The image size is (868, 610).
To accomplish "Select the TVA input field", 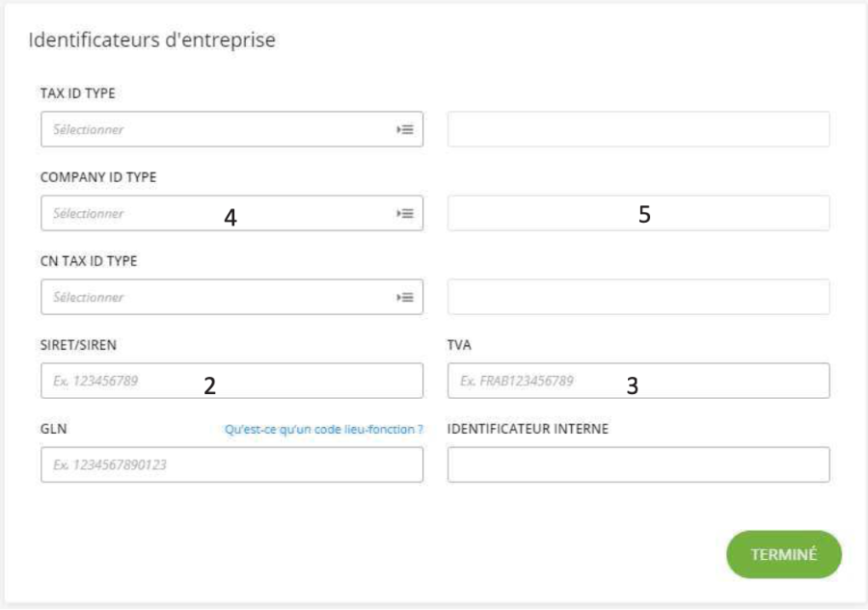I will tap(638, 381).
